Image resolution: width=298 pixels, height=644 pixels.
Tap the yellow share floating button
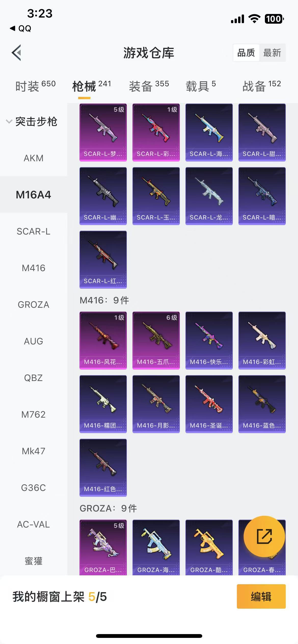264,536
